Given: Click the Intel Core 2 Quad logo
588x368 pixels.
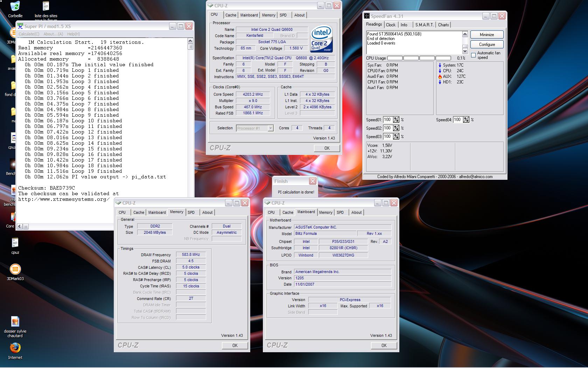Looking at the screenshot, I should click(x=321, y=39).
